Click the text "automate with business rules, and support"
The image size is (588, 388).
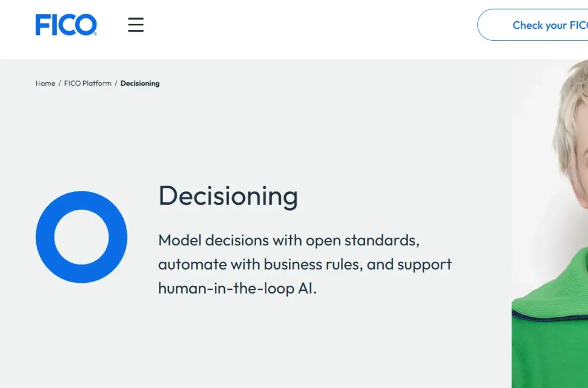pyautogui.click(x=305, y=264)
